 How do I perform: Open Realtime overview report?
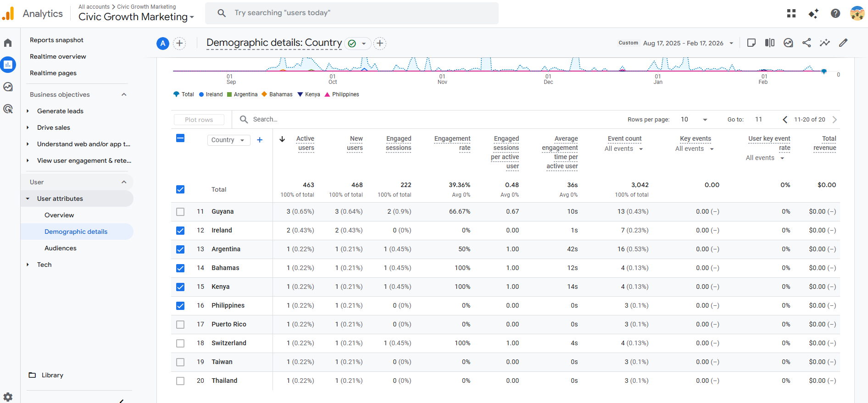[58, 56]
